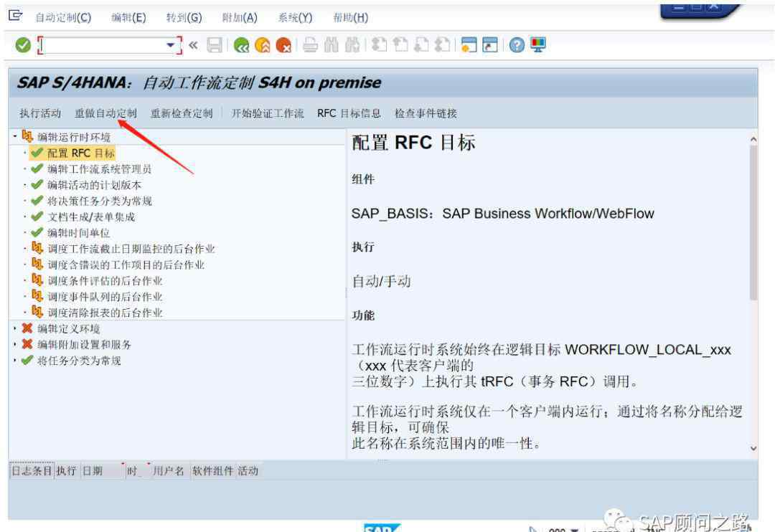Click the Last Page icon
The image size is (775, 532).
pyautogui.click(x=442, y=45)
